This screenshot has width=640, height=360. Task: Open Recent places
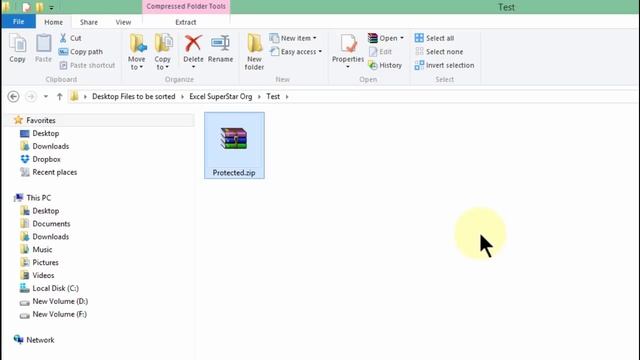coord(55,172)
